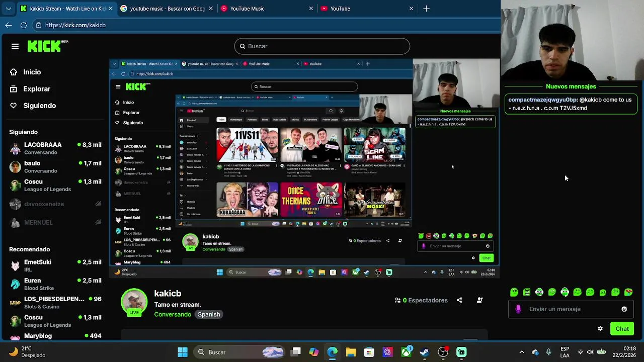Click the 'Tamo en stream.' stream title
The height and width of the screenshot is (362, 644).
pyautogui.click(x=178, y=305)
